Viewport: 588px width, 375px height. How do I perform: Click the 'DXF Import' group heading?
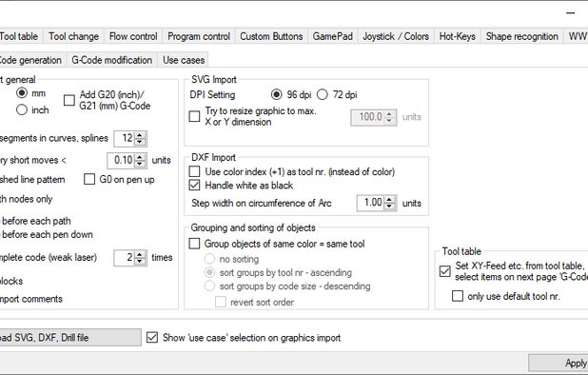click(x=213, y=157)
